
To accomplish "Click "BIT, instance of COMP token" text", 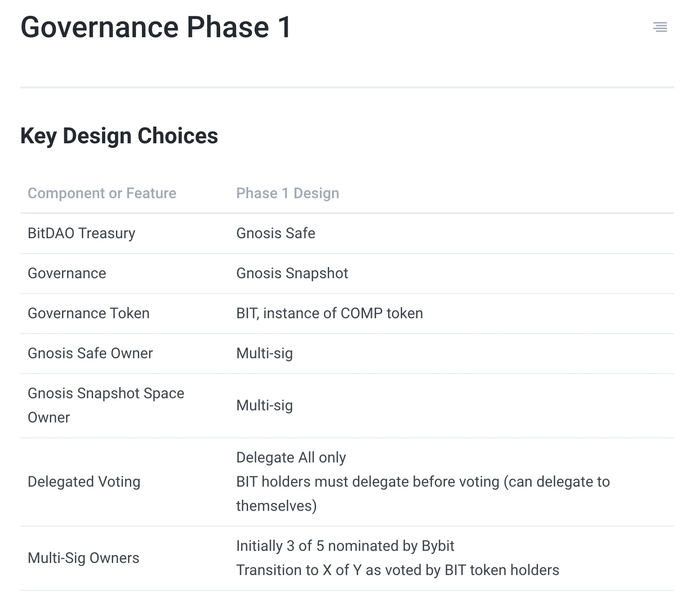I will (330, 313).
